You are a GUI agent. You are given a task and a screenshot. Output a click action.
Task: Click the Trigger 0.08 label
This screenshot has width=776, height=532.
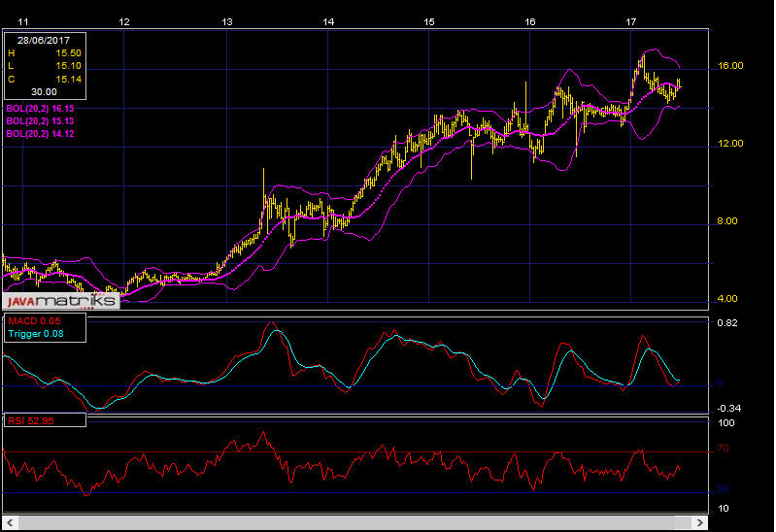(36, 334)
